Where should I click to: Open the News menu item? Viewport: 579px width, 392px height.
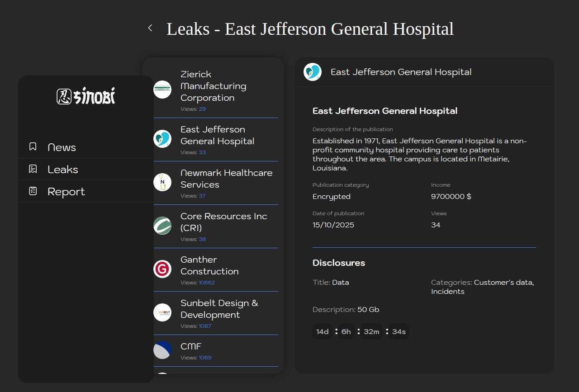coord(62,147)
